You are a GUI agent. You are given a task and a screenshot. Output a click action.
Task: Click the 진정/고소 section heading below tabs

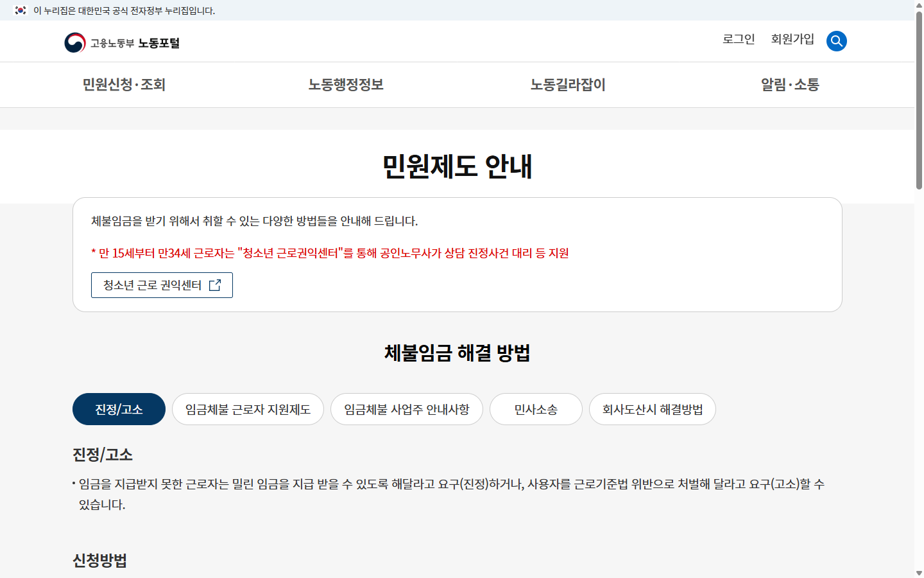click(103, 455)
